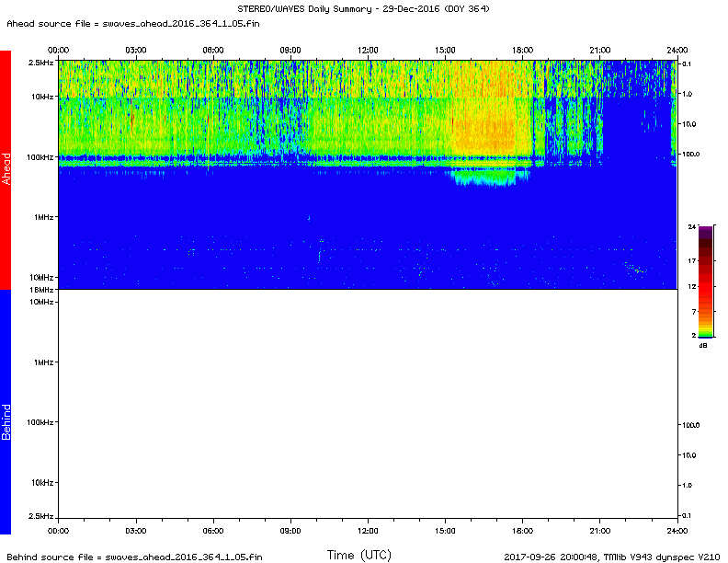Image resolution: width=728 pixels, height=563 pixels.
Task: Click the 24:00 tick on the top time axis
Action: 677,49
